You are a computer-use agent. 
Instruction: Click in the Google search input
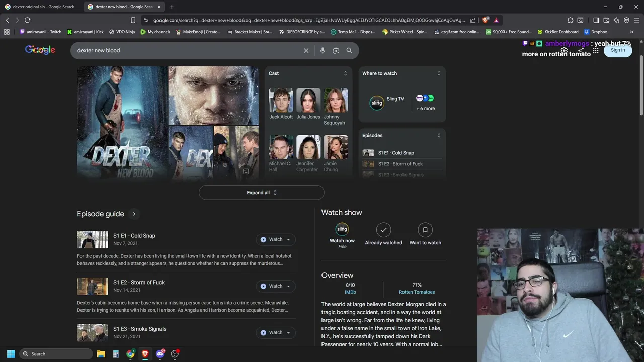(186, 50)
